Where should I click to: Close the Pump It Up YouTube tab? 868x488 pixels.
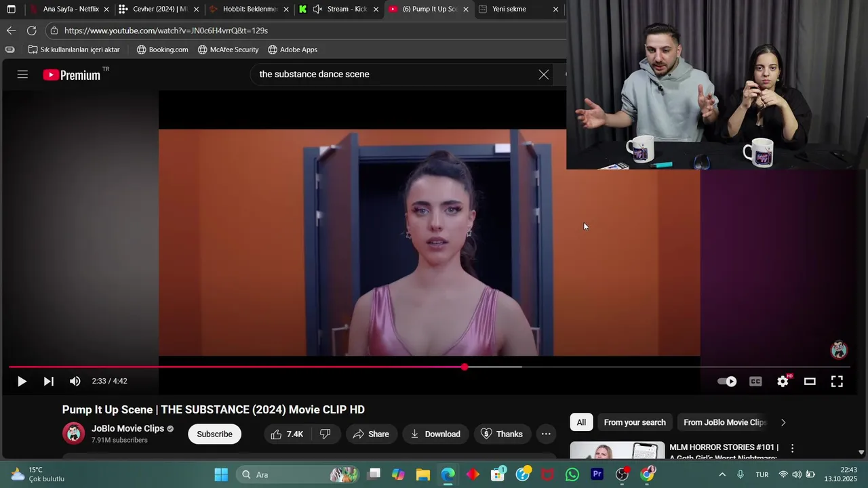[466, 9]
